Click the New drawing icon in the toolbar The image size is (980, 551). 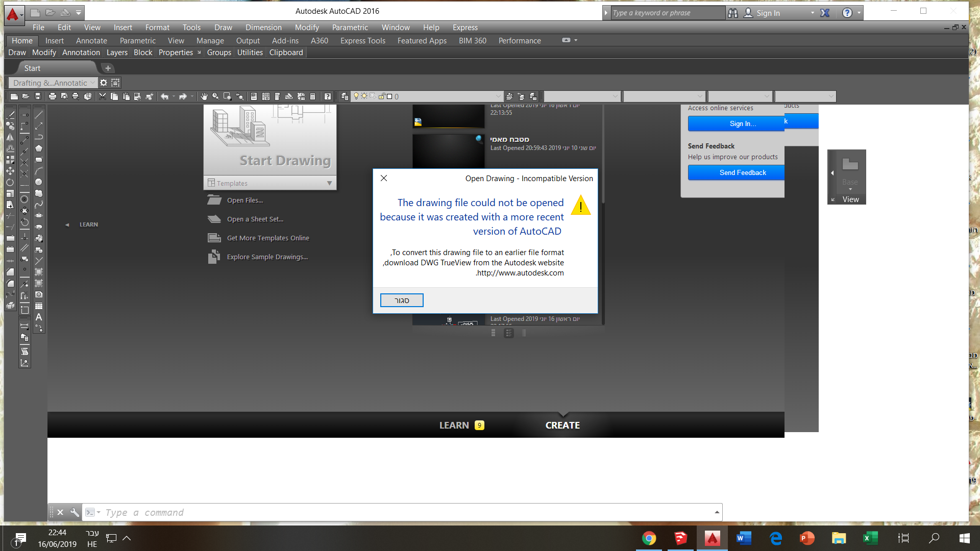point(14,96)
